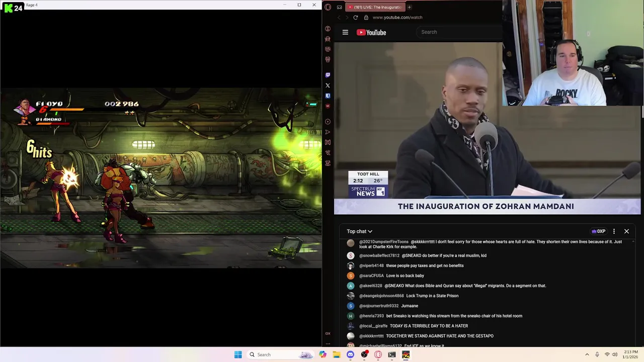Click "TODAY IS A TERRIBLE DAY TO BE A HATER"
This screenshot has width=644, height=362.
click(429, 326)
